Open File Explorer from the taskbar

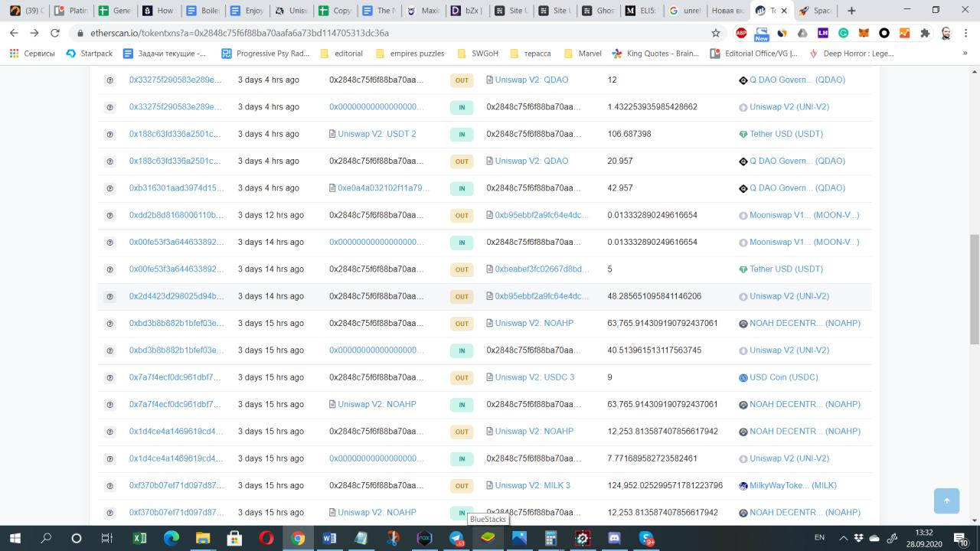pos(203,538)
